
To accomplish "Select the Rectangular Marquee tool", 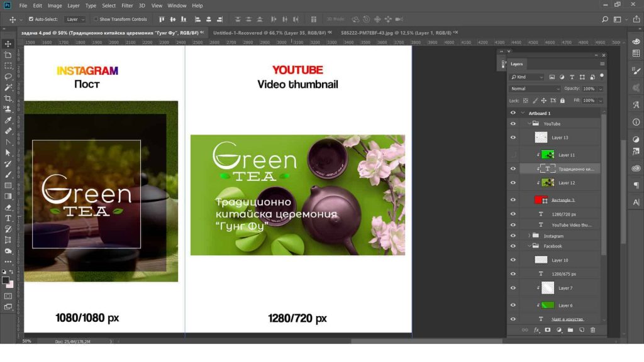I will point(8,65).
